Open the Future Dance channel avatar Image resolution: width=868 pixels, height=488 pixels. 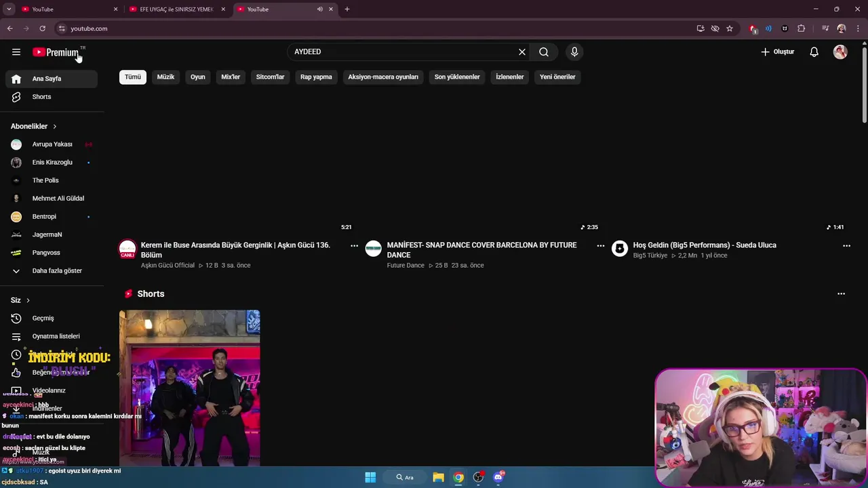[374, 249]
